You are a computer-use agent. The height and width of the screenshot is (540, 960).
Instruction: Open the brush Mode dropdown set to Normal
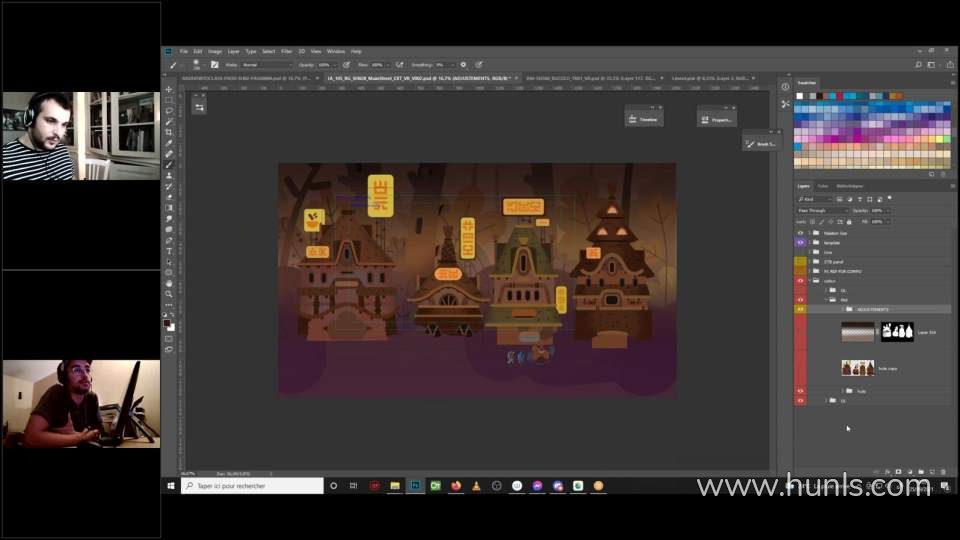[x=267, y=64]
